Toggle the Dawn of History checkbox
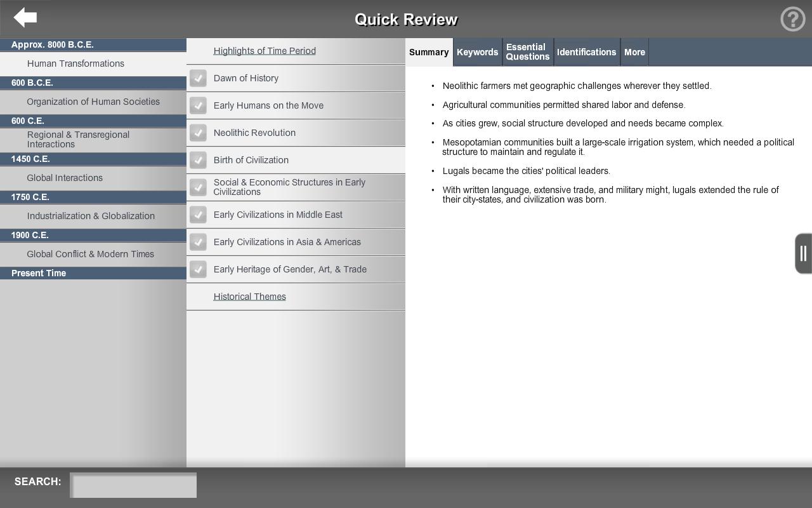The height and width of the screenshot is (508, 812). click(198, 78)
